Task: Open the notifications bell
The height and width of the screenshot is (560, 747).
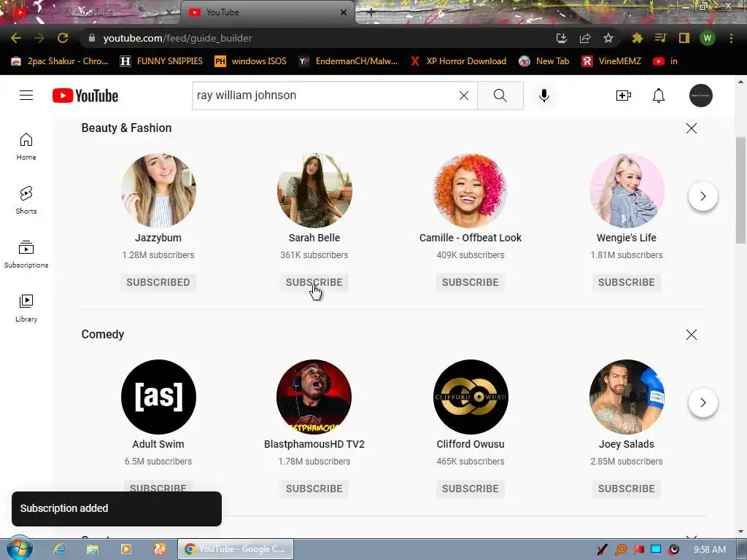Action: (x=659, y=96)
